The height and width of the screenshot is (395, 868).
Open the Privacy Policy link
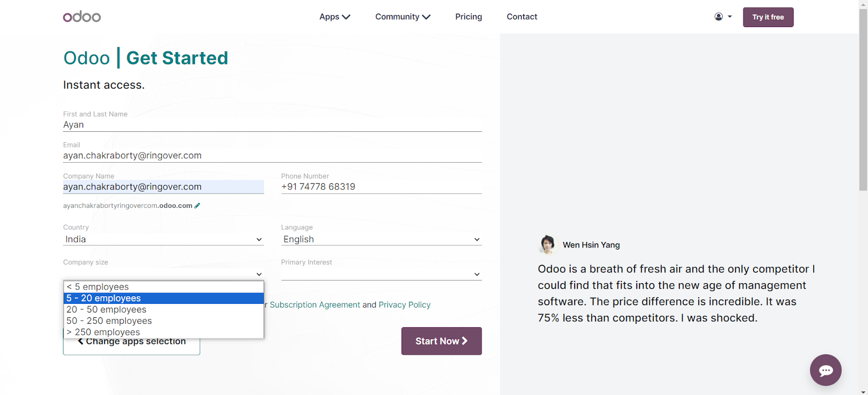click(405, 305)
